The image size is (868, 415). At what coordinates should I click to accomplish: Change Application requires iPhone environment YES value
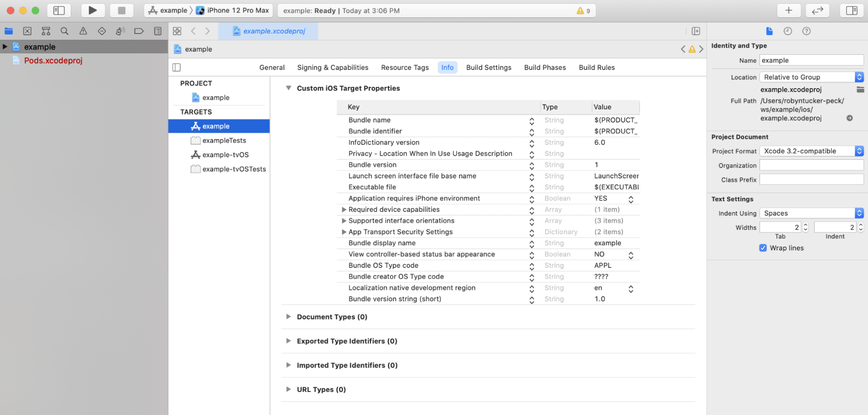point(631,199)
